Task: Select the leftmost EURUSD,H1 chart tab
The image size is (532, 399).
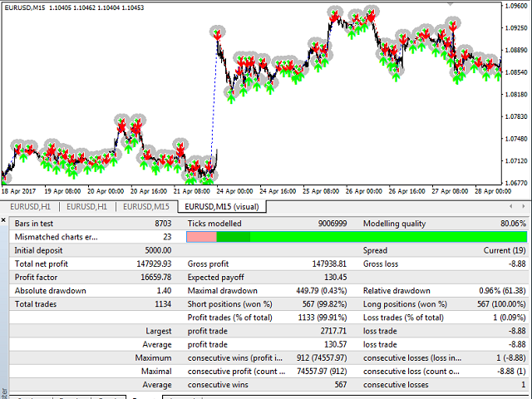Action: 32,206
